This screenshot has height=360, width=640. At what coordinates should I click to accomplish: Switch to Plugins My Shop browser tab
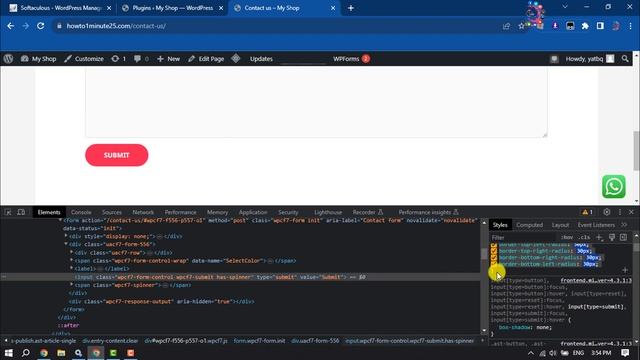pos(173,8)
